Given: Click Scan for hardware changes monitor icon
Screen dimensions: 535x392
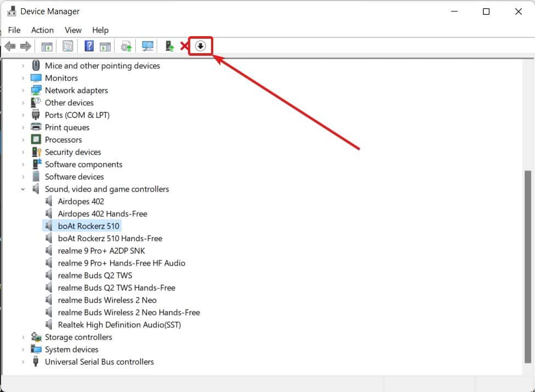Looking at the screenshot, I should (147, 47).
